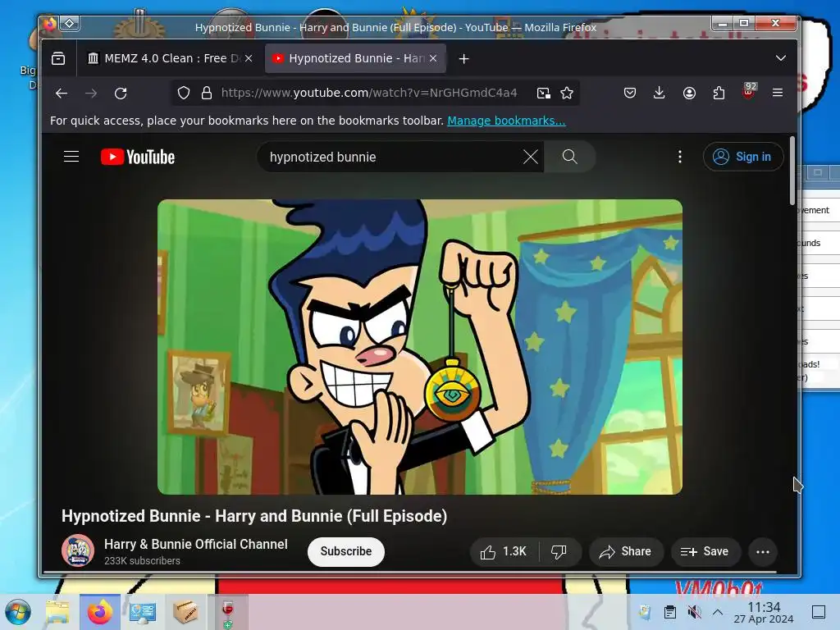The width and height of the screenshot is (840, 630).
Task: Open the Firefox View icon
Action: 58,58
